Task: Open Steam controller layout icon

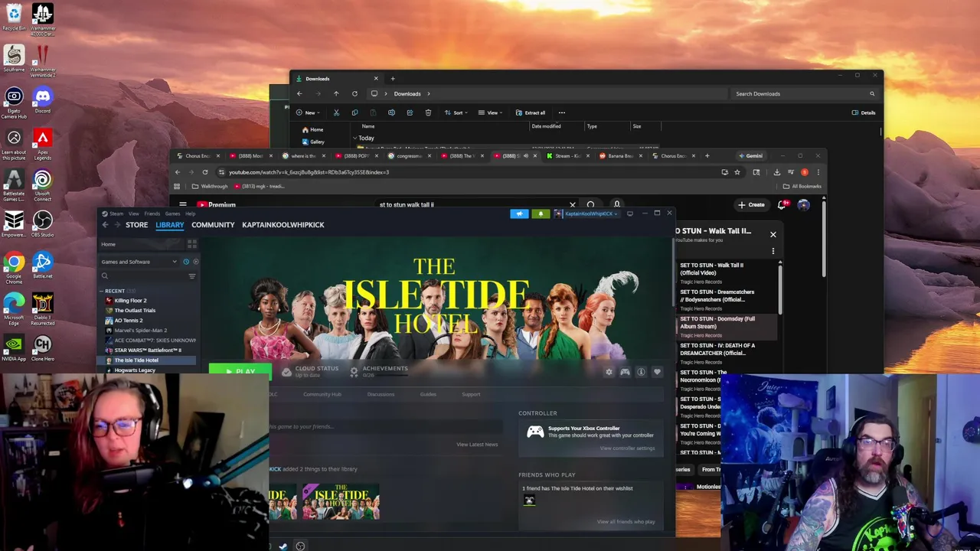Action: pyautogui.click(x=625, y=372)
